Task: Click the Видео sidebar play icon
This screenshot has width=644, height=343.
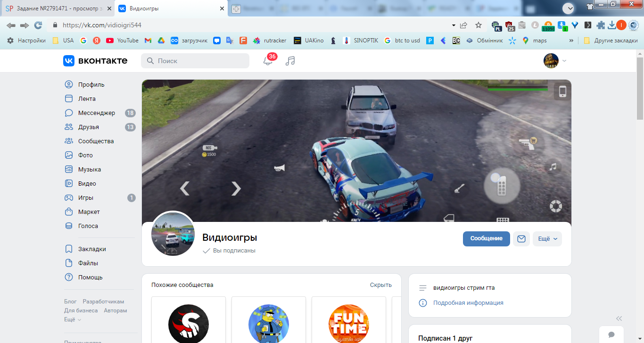Action: (69, 184)
